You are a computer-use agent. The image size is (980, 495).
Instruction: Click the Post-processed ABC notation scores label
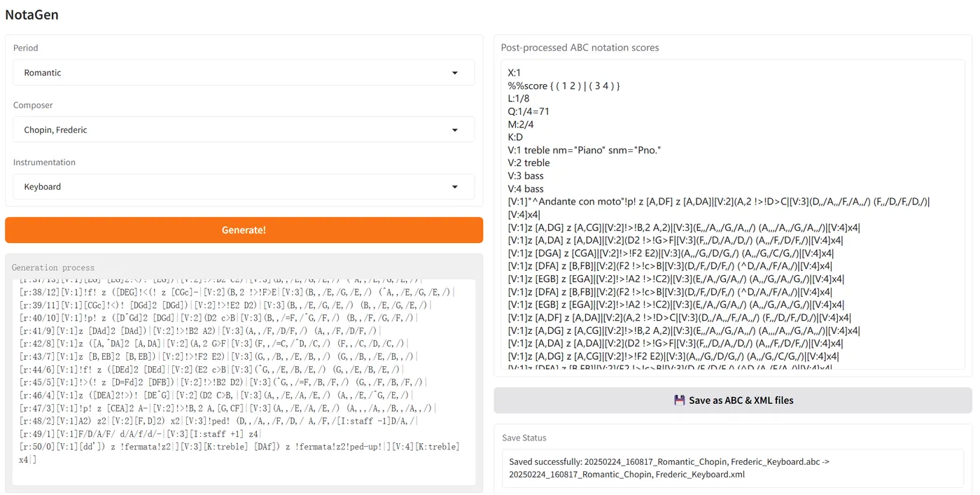(x=580, y=48)
